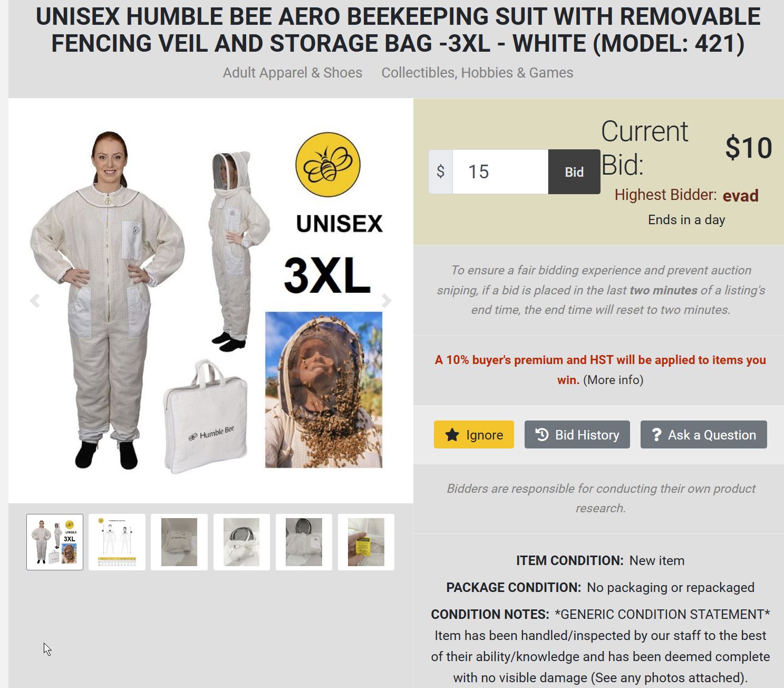Open the More info buyer's premium link
Screen dimensions: 784x688
(x=613, y=380)
